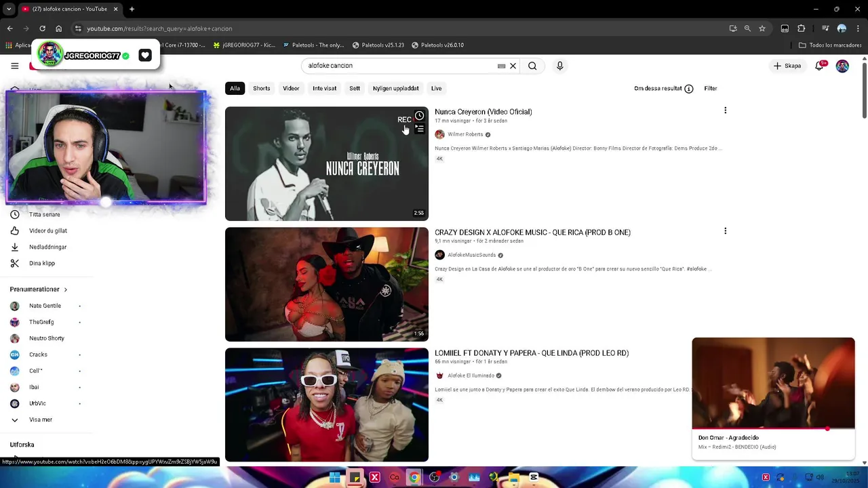Select the Shorts filter chip
Viewport: 868px width, 488px height.
point(262,88)
